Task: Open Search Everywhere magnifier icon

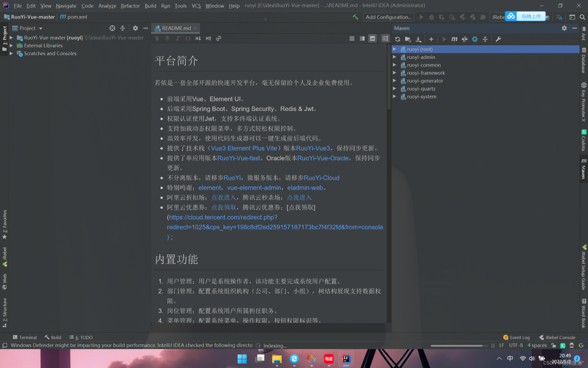Action: 582,17
